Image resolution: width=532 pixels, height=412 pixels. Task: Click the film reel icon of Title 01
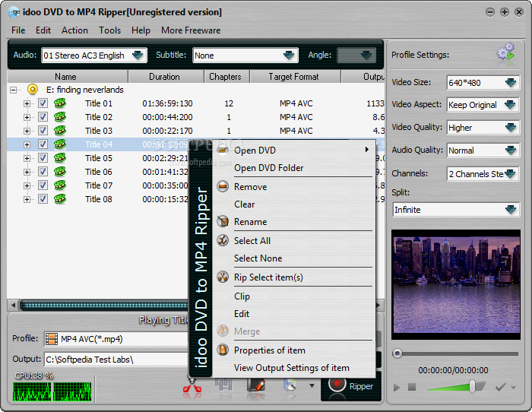60,103
